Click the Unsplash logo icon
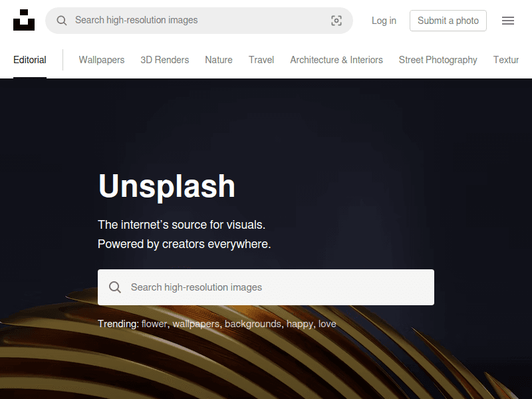Screen dimensions: 532x399 [x=24, y=21]
